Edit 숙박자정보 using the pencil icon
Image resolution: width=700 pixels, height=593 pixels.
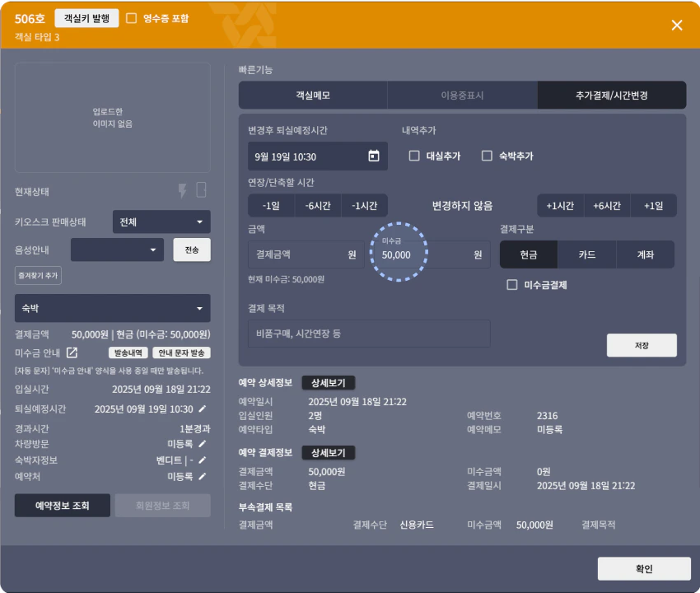pos(203,460)
